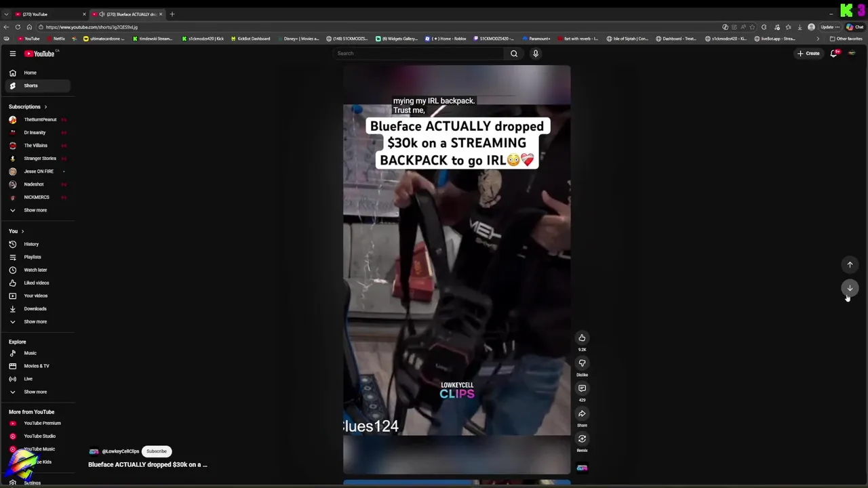
Task: Open the Netflix bookmark
Action: 56,39
